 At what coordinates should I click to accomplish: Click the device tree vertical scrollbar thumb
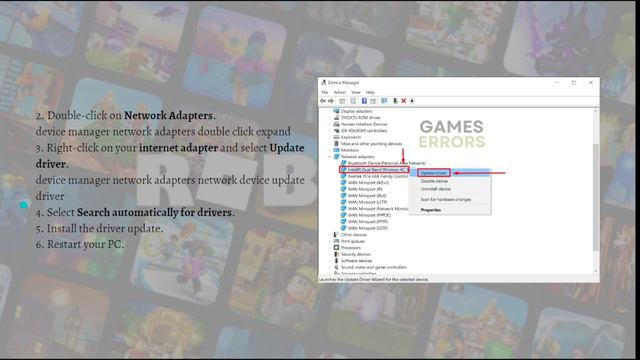click(596, 197)
